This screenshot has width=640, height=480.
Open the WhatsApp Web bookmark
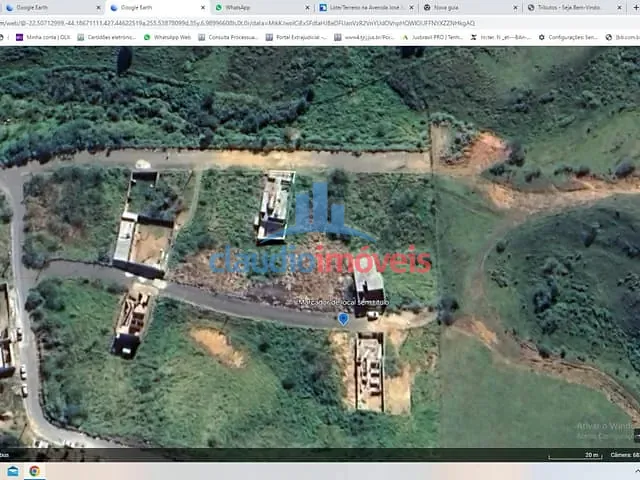pyautogui.click(x=167, y=37)
